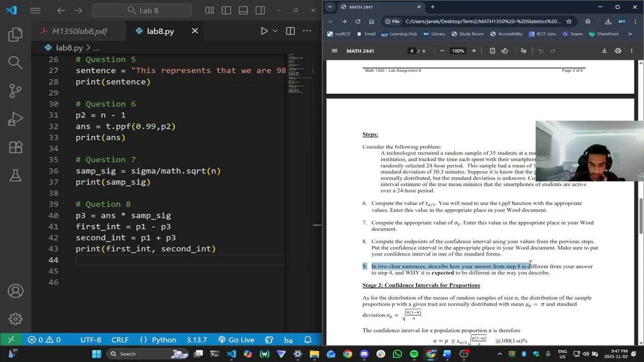644x362 pixels.
Task: Toggle the PDF draw annotation tool
Action: pos(523,51)
